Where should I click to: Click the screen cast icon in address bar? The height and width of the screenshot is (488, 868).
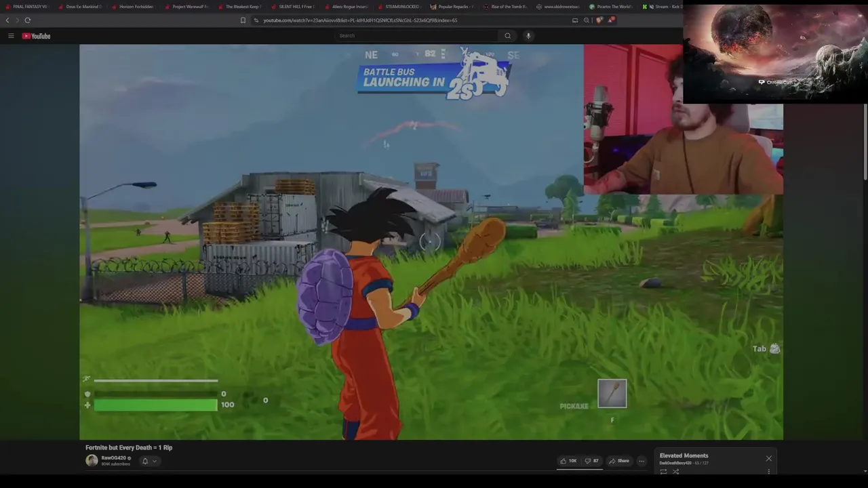tap(575, 20)
